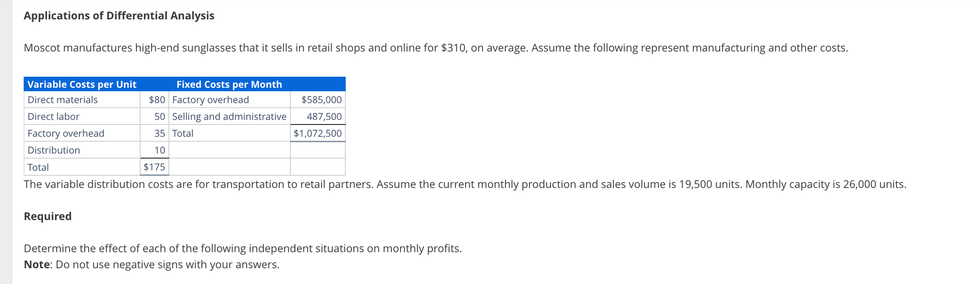Click the Direct materials row label

(x=62, y=100)
